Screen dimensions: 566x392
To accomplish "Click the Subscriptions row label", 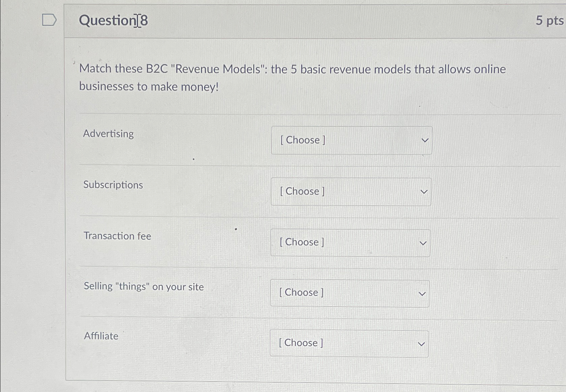I will tap(113, 185).
